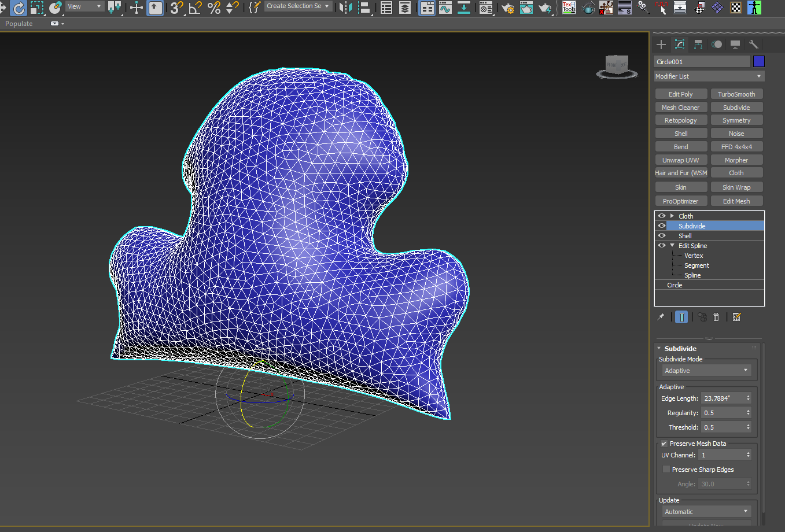
Task: Open the Utilities wrench panel tab
Action: coord(753,45)
